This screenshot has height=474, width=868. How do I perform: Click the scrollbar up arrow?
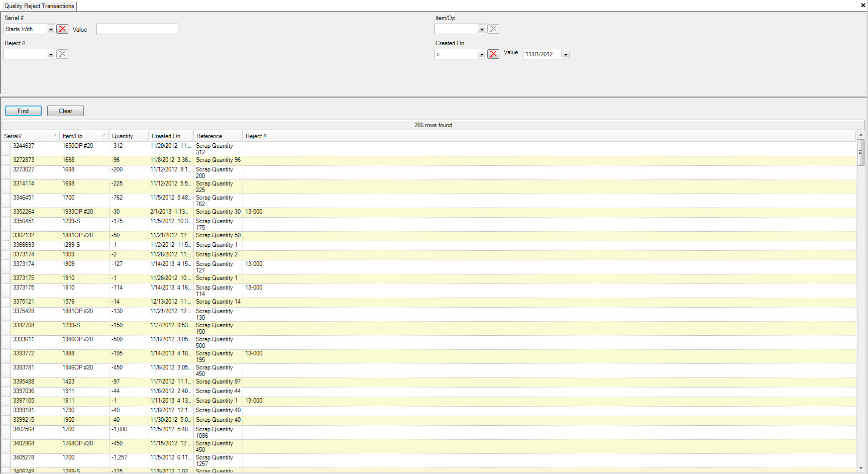click(x=861, y=135)
